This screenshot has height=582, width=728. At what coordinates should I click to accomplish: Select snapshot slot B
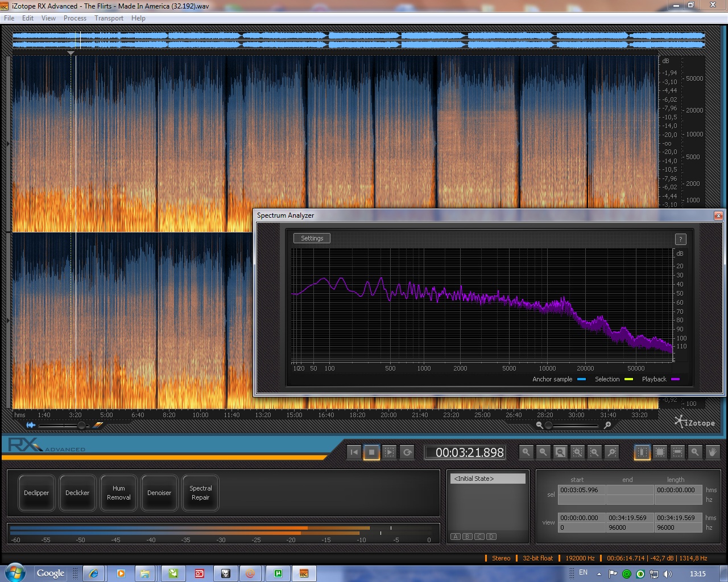(468, 537)
